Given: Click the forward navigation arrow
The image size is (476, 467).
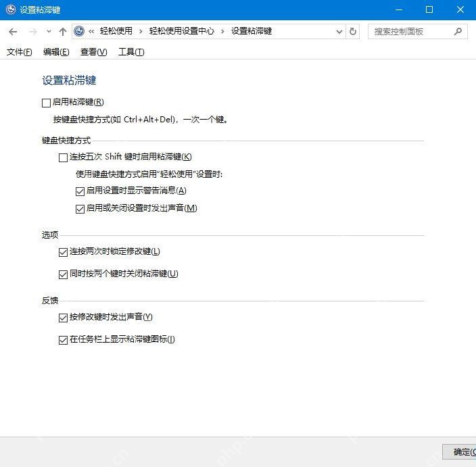Looking at the screenshot, I should [x=32, y=32].
